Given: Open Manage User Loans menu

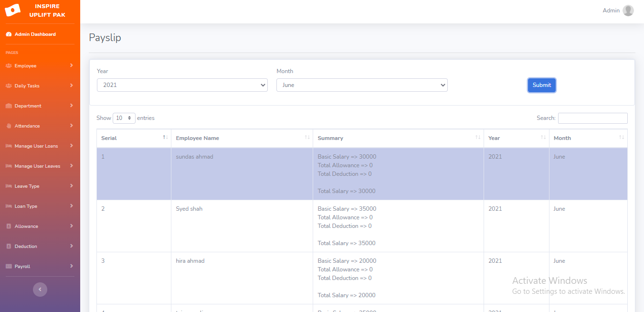Looking at the screenshot, I should tap(36, 146).
